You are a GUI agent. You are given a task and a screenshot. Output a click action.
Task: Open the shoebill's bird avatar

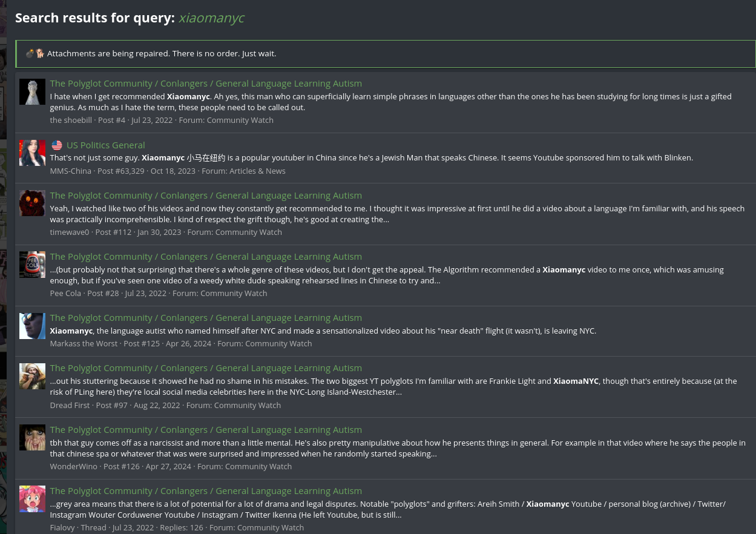point(32,92)
